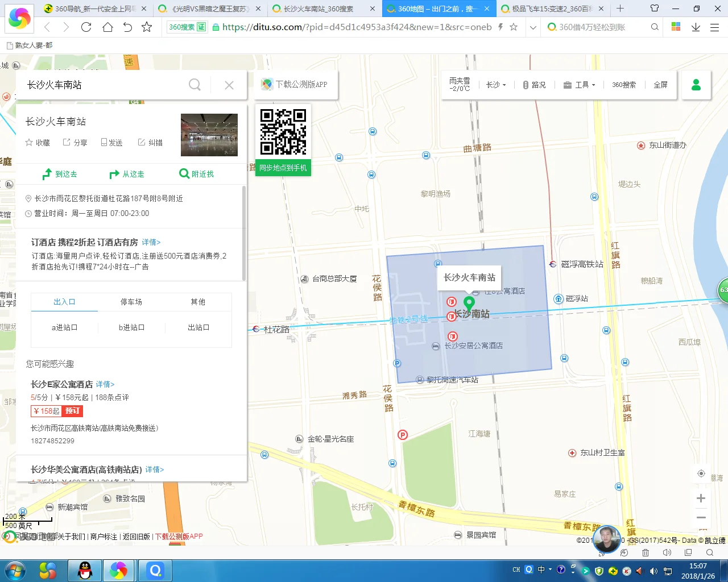Switch to the 360地图 browser tab
This screenshot has height=582, width=728.
tap(432, 9)
